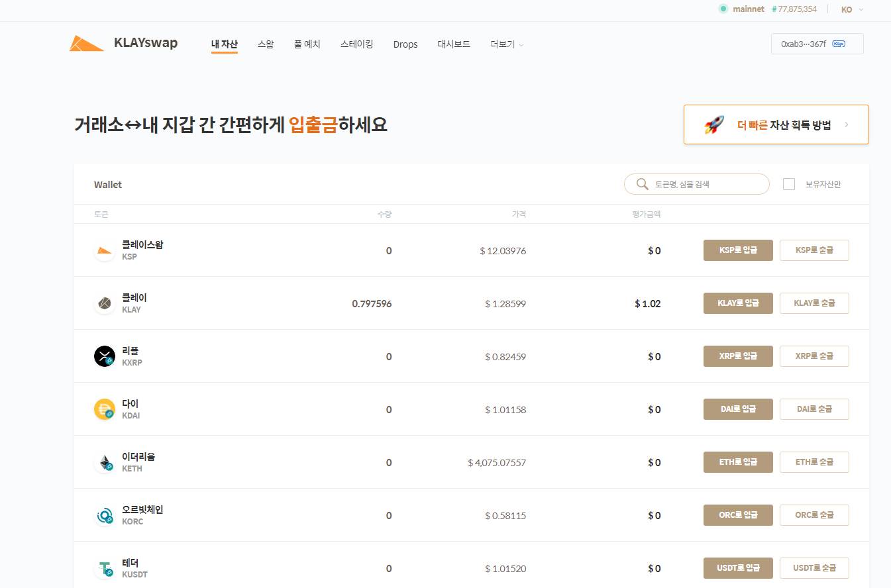This screenshot has width=891, height=588.
Task: Click KLAY valuation $ 1.02
Action: point(647,304)
